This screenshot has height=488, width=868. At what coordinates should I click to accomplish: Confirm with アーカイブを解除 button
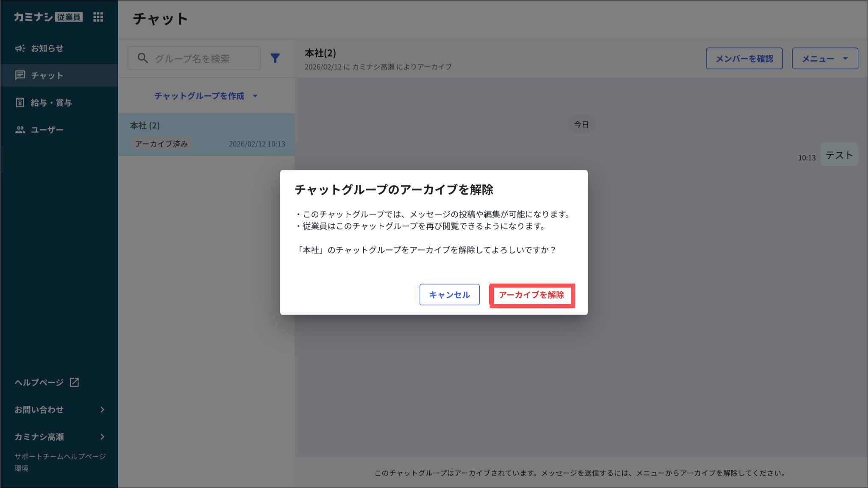[x=531, y=295]
